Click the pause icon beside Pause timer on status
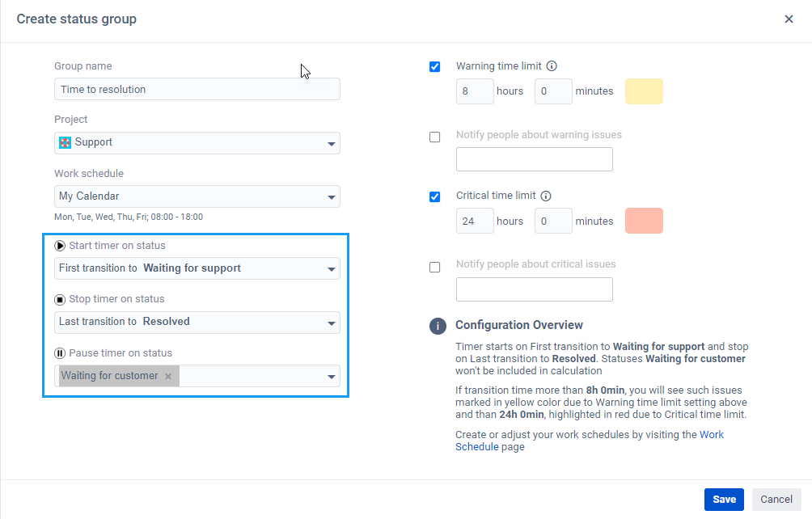This screenshot has height=519, width=812. coord(60,353)
